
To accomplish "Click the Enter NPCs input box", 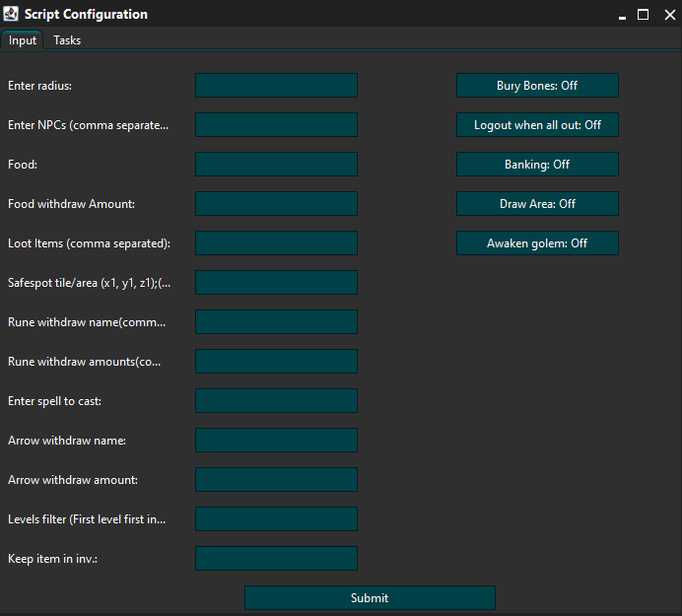I will 276,125.
